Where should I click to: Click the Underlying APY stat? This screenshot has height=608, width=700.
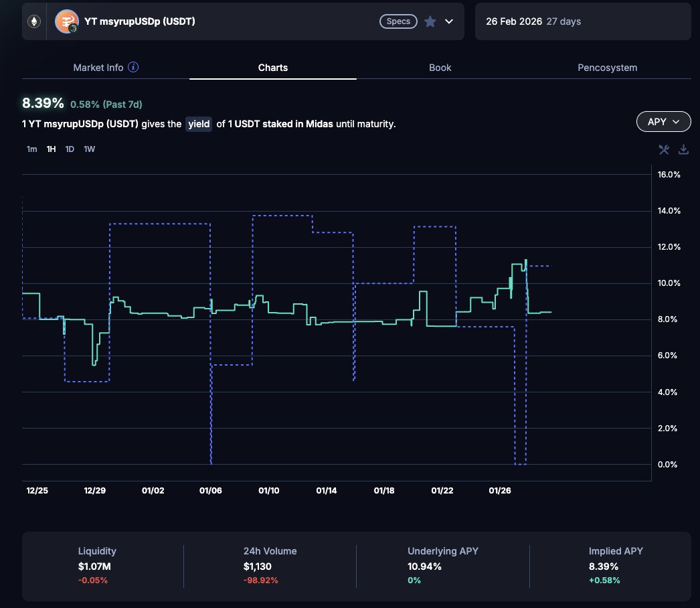click(442, 566)
